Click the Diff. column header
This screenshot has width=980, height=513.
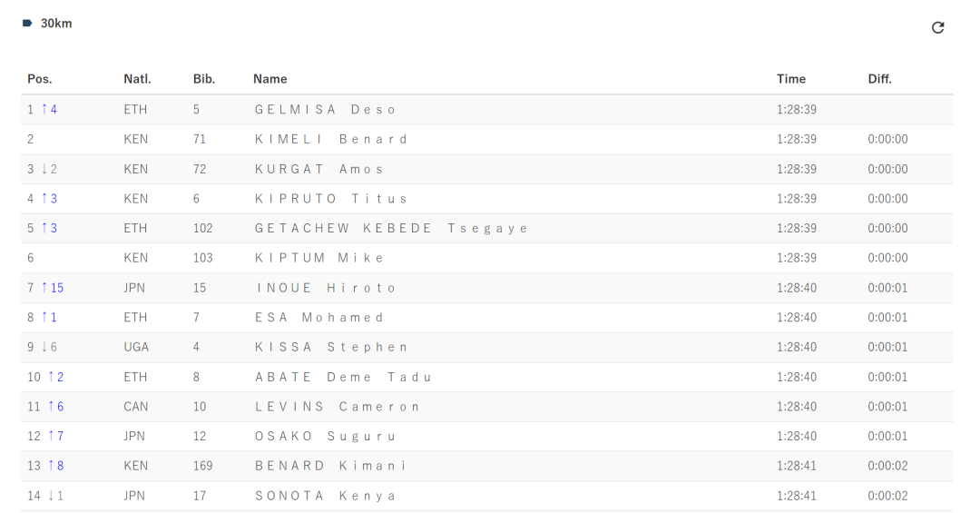[879, 79]
